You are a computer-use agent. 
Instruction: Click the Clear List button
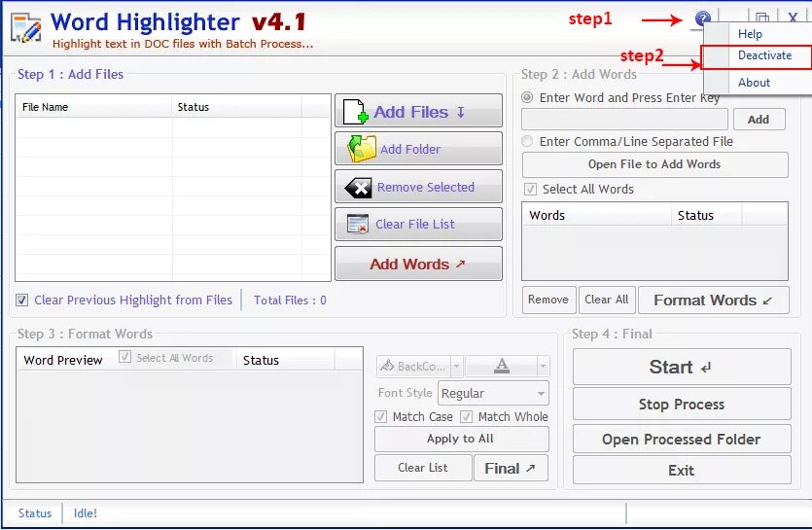pyautogui.click(x=423, y=468)
